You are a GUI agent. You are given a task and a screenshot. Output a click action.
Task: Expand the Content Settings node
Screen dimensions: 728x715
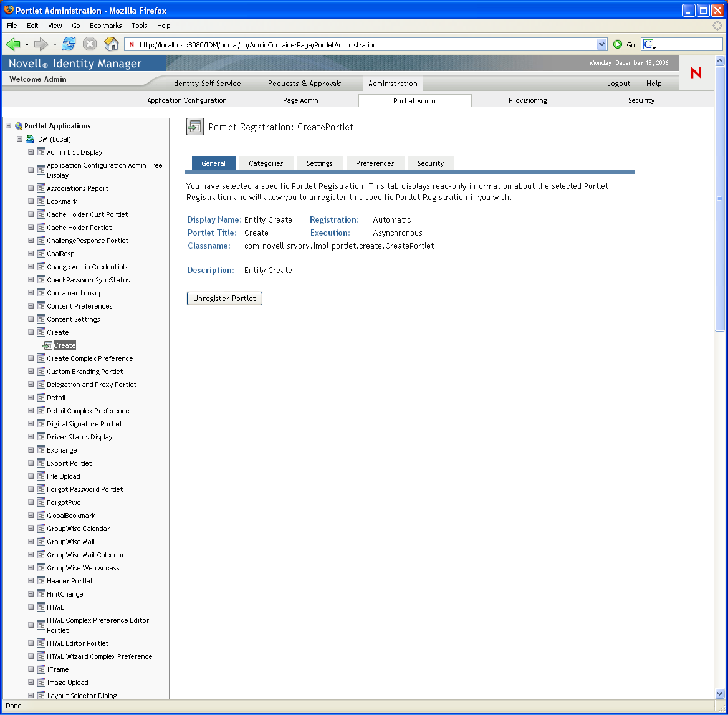tap(31, 319)
